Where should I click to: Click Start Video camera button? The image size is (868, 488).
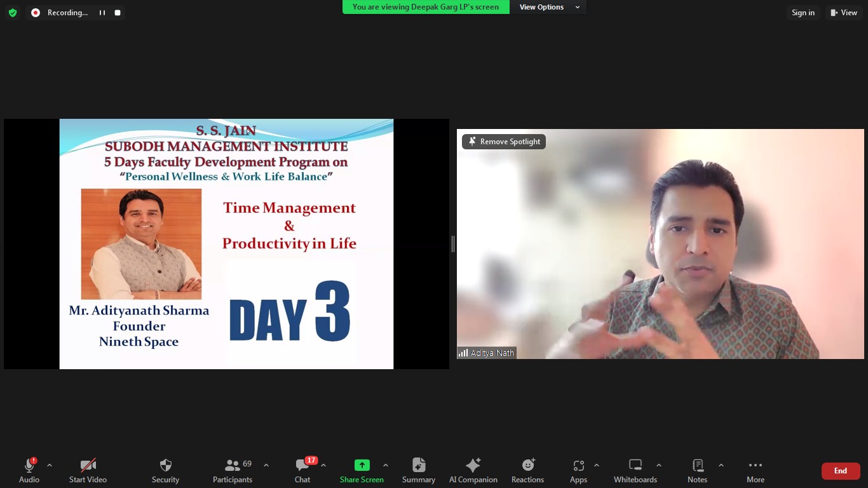[88, 471]
